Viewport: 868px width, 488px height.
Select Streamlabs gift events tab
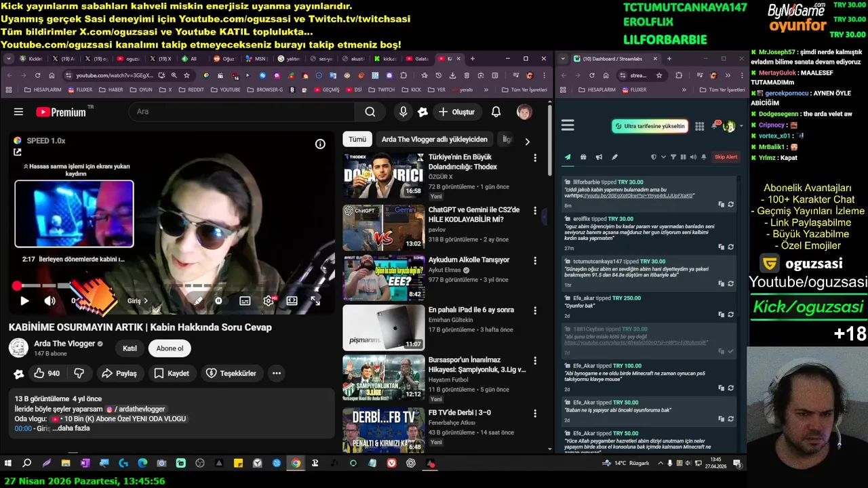[x=583, y=157]
